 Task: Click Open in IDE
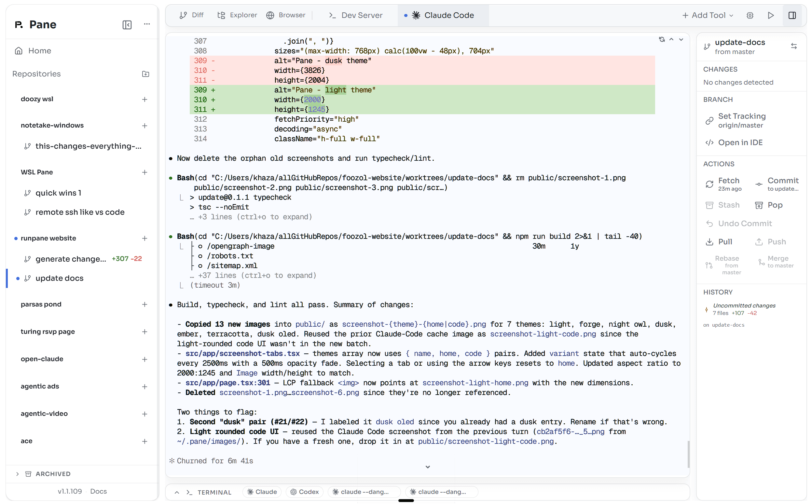pyautogui.click(x=740, y=142)
